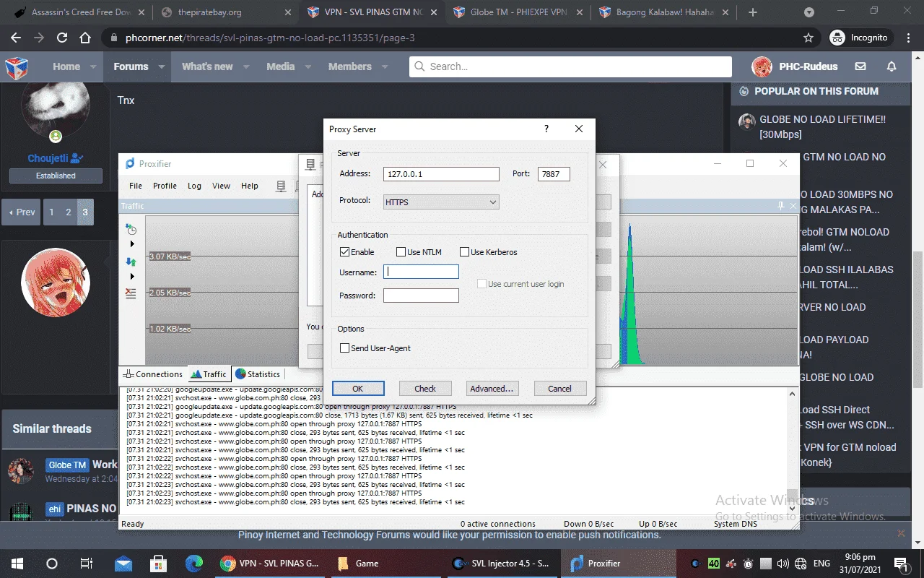Image resolution: width=924 pixels, height=578 pixels.
Task: Open Microsoft Store from the taskbar
Action: [158, 564]
